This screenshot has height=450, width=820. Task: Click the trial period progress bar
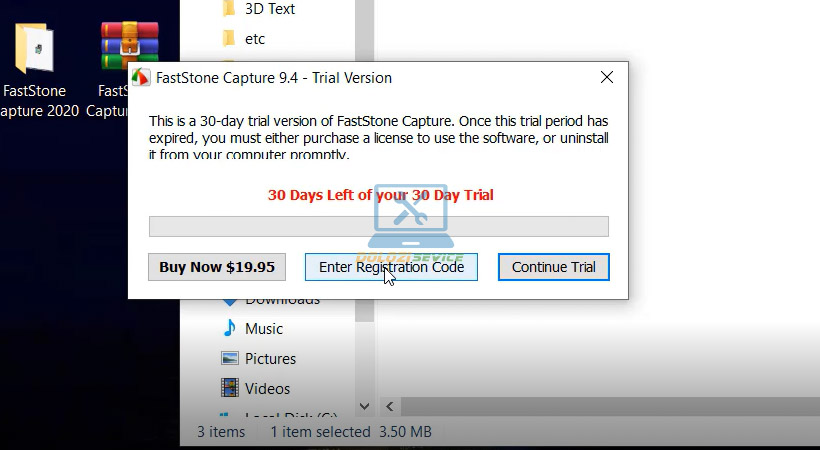(378, 226)
